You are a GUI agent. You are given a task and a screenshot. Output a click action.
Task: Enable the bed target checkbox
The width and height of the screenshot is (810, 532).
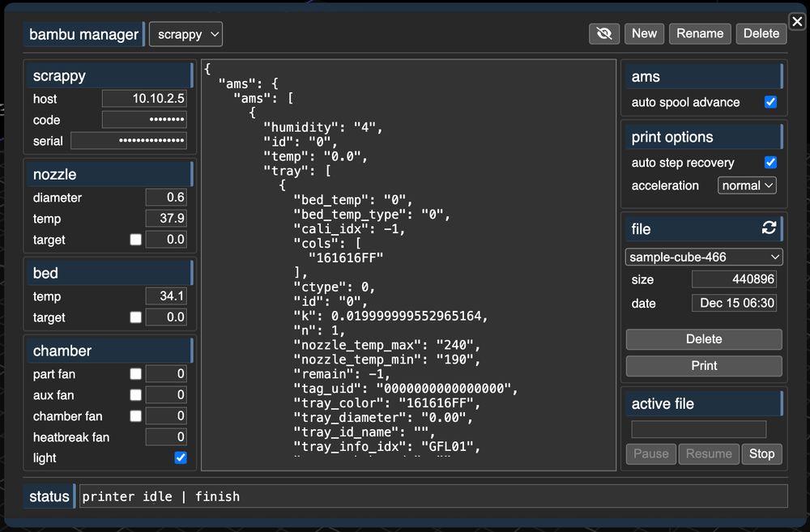(136, 317)
